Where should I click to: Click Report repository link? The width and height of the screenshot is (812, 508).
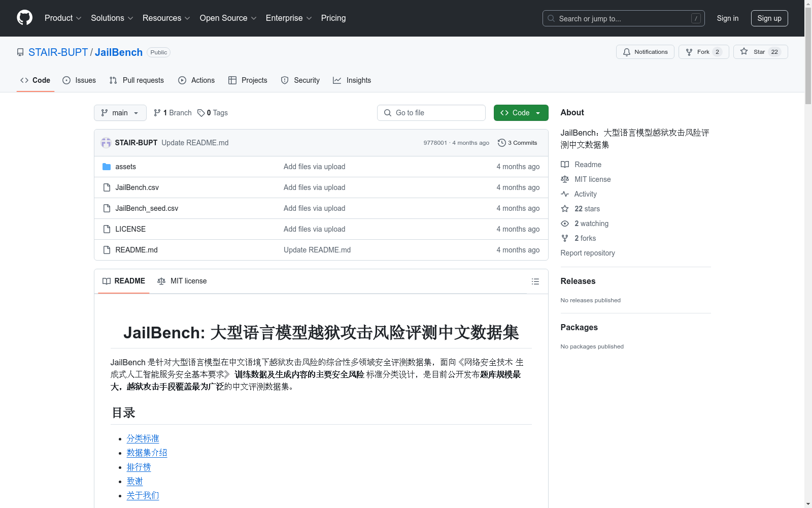[x=588, y=253]
